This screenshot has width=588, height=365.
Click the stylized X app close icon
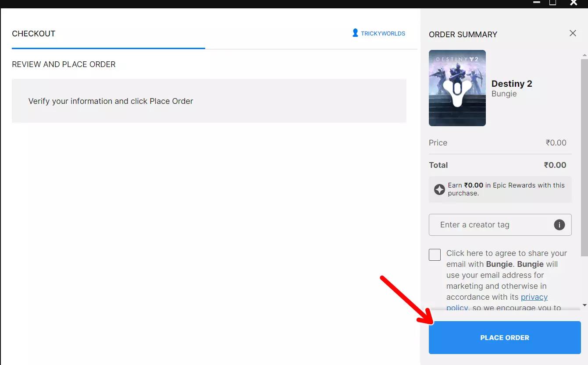[x=574, y=3]
